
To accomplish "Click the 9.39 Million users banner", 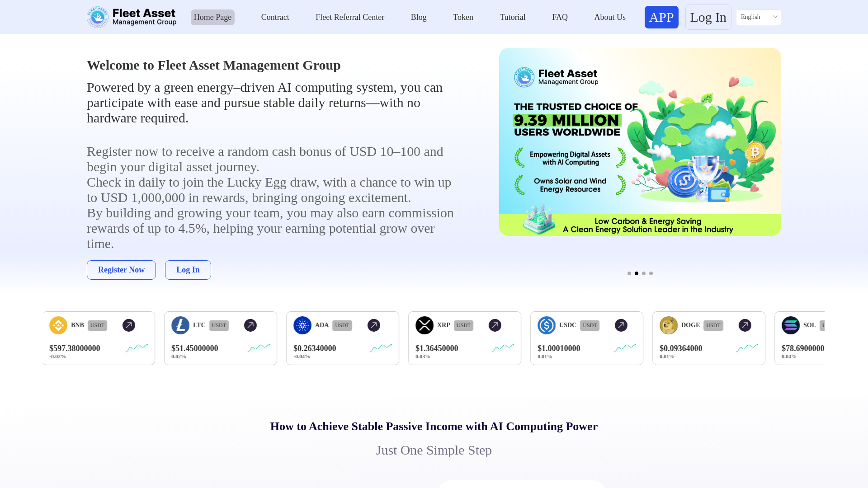I will pyautogui.click(x=640, y=142).
